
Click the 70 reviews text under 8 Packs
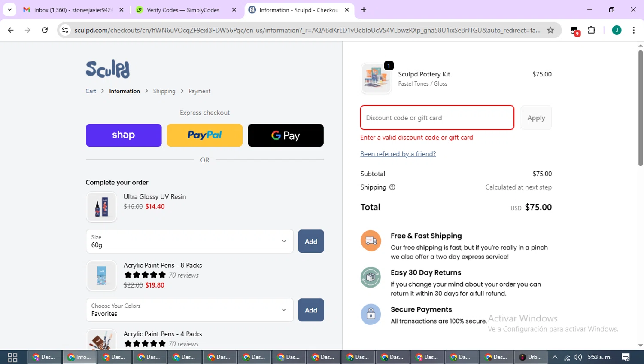pos(184,275)
